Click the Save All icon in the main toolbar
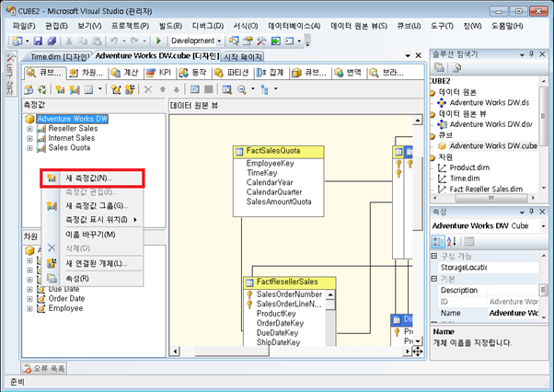 52,41
